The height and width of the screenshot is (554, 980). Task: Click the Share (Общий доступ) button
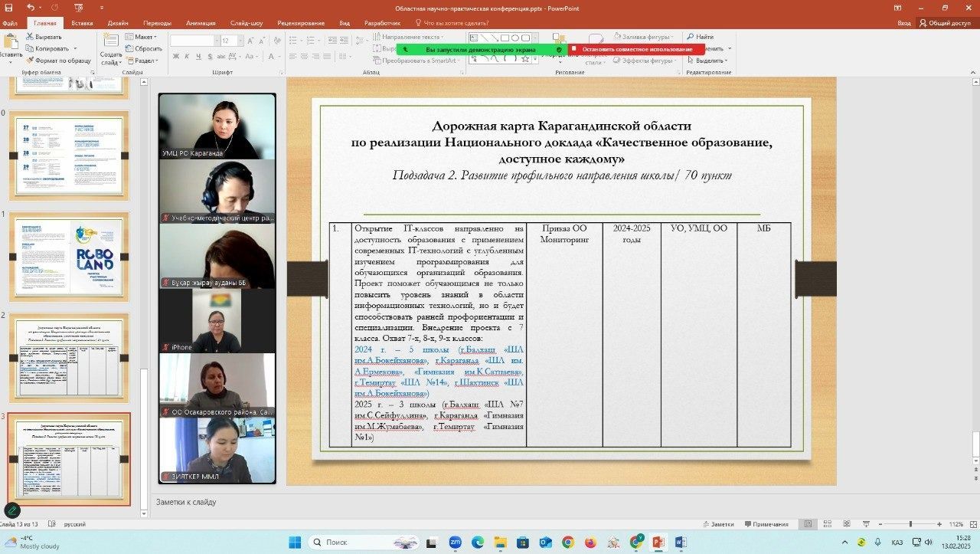(945, 23)
